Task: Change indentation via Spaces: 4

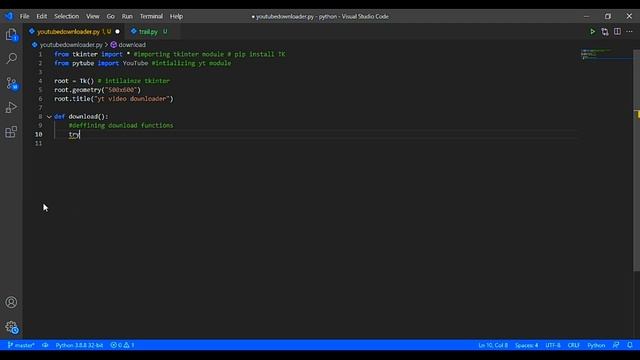Action: [527, 345]
